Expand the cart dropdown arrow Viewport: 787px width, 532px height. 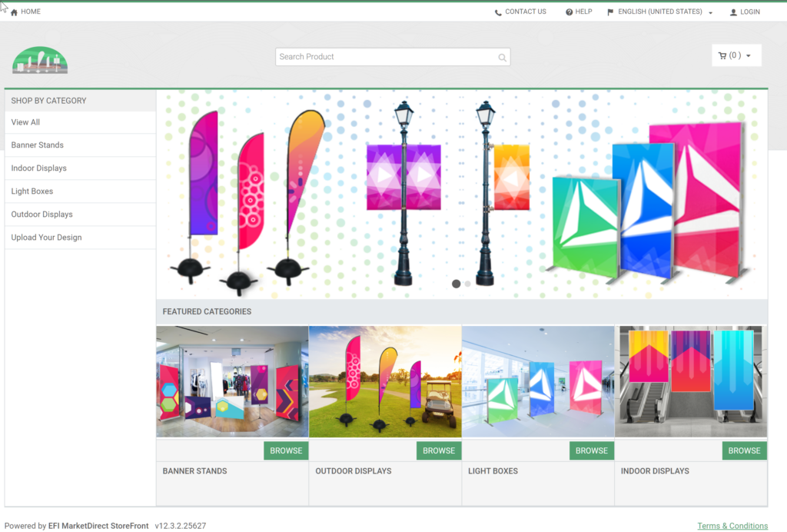coord(749,56)
